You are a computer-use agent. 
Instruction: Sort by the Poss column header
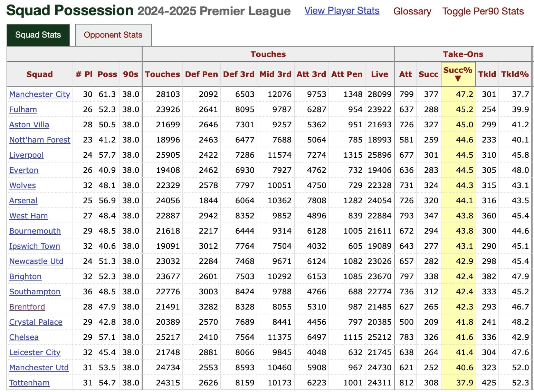point(107,74)
